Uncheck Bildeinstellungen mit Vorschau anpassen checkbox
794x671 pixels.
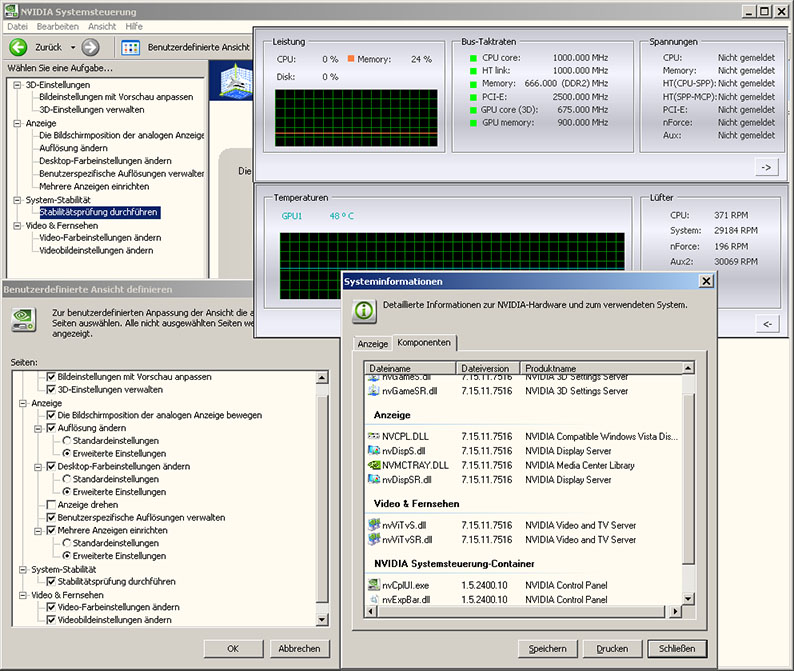pos(51,377)
